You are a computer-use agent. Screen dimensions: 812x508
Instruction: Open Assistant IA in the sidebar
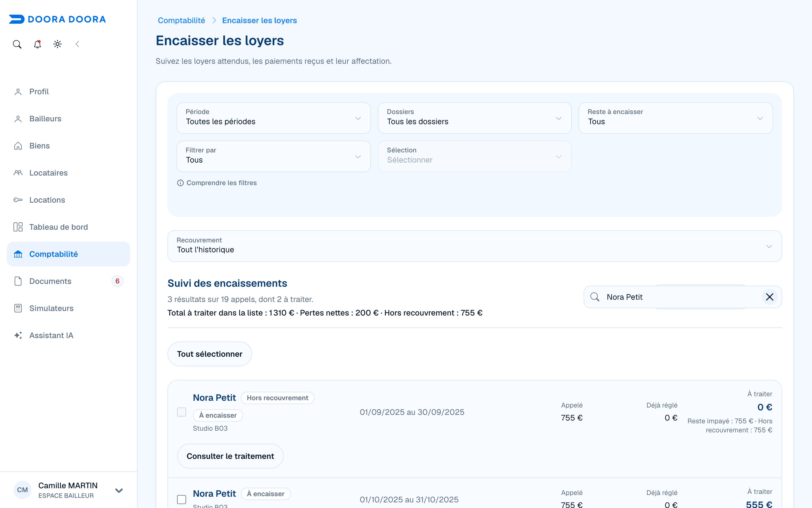click(x=69, y=335)
